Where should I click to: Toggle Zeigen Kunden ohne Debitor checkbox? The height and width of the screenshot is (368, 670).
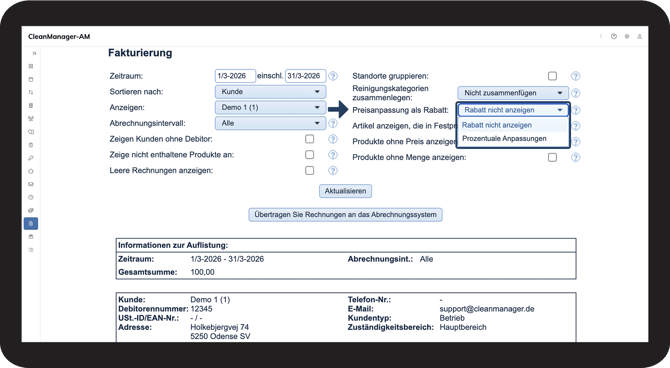click(x=309, y=139)
